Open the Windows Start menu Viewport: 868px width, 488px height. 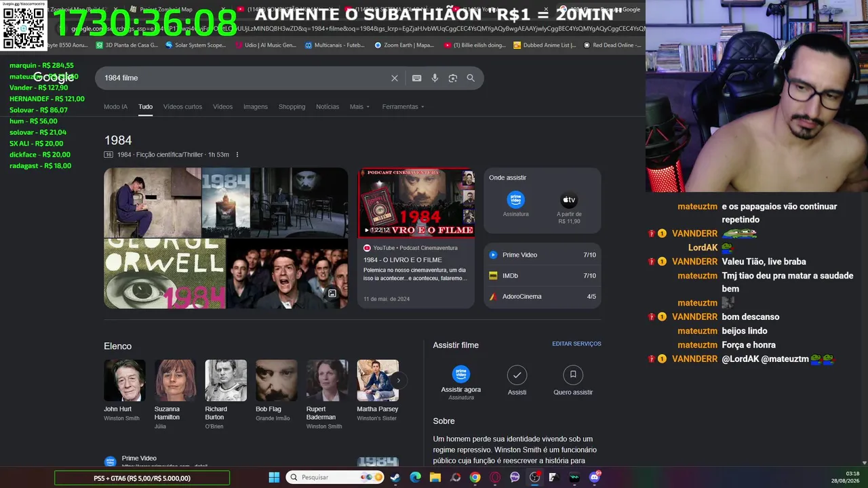pos(274,477)
